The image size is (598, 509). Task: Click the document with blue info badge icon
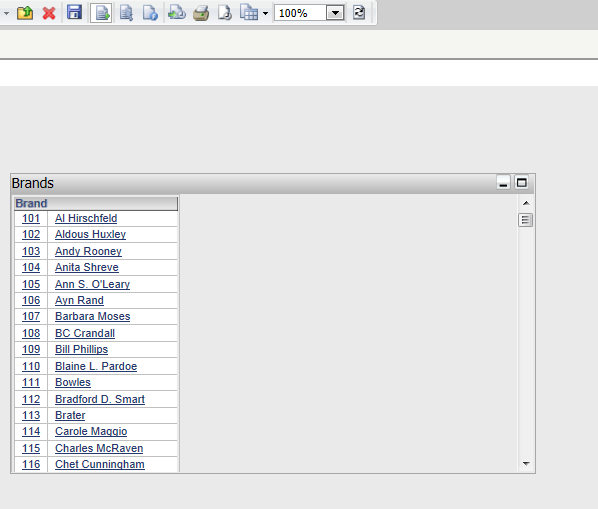[x=150, y=13]
